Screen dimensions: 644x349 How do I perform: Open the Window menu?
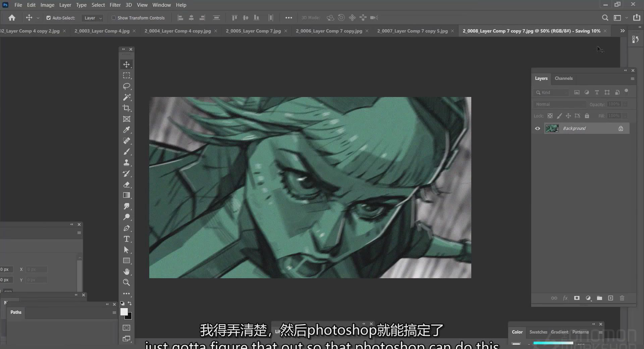click(x=161, y=5)
